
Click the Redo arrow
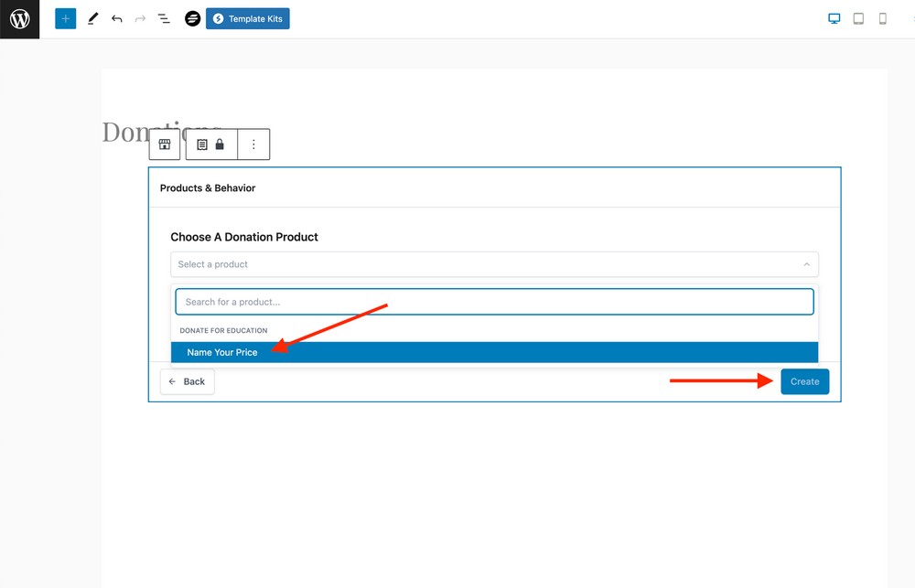(139, 18)
